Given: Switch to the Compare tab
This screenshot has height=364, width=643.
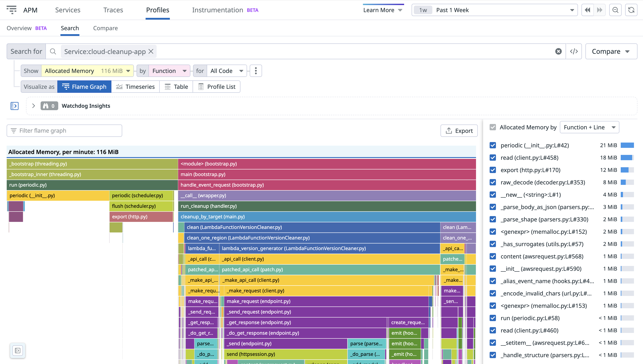Looking at the screenshot, I should tap(105, 28).
